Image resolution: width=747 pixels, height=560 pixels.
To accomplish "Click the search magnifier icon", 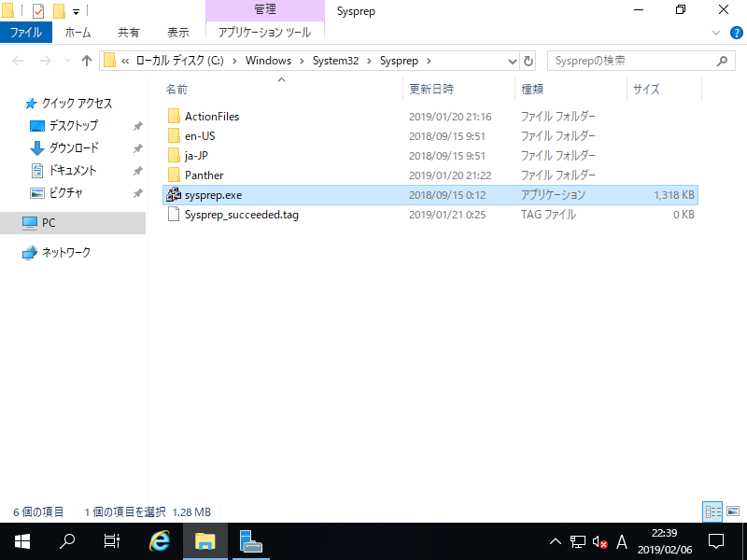I will point(722,61).
